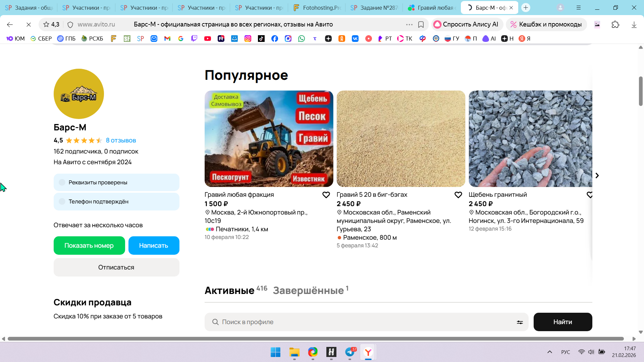Select the Активные listings tab
Screen dimensions: 644x362
[229, 290]
